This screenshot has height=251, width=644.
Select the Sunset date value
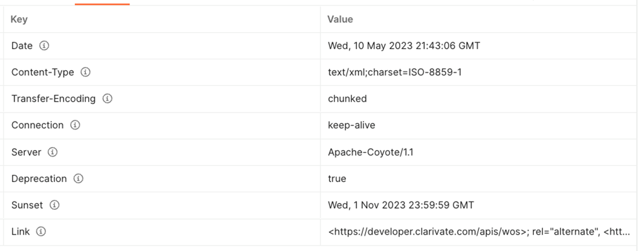tap(401, 205)
